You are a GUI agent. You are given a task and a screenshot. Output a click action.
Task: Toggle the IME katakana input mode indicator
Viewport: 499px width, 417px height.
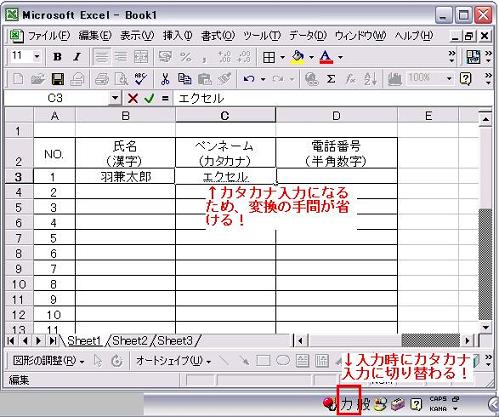[x=348, y=404]
